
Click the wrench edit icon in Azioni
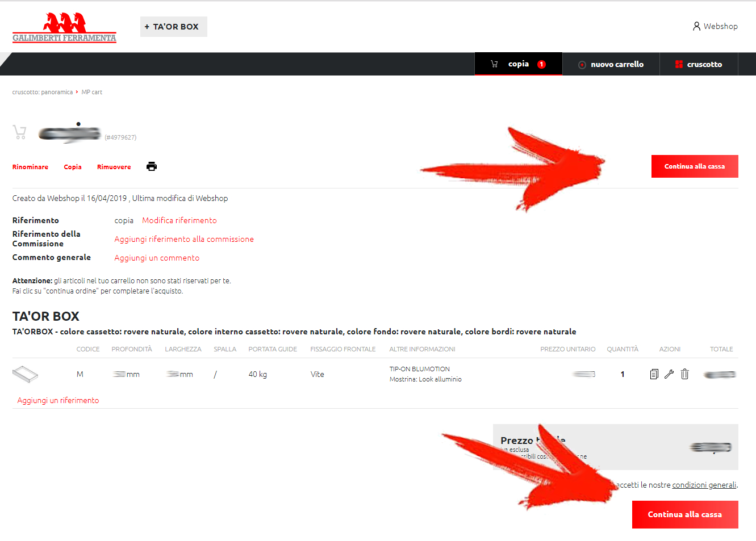[x=669, y=374]
